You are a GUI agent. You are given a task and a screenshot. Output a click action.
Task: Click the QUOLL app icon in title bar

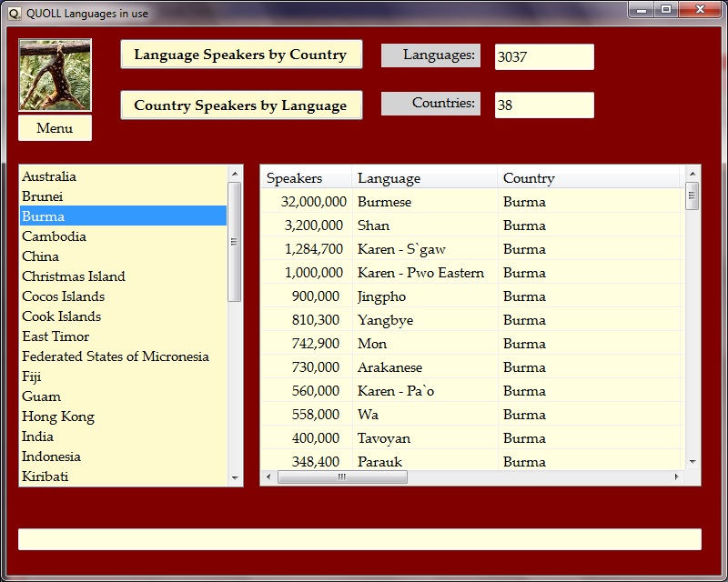point(14,13)
